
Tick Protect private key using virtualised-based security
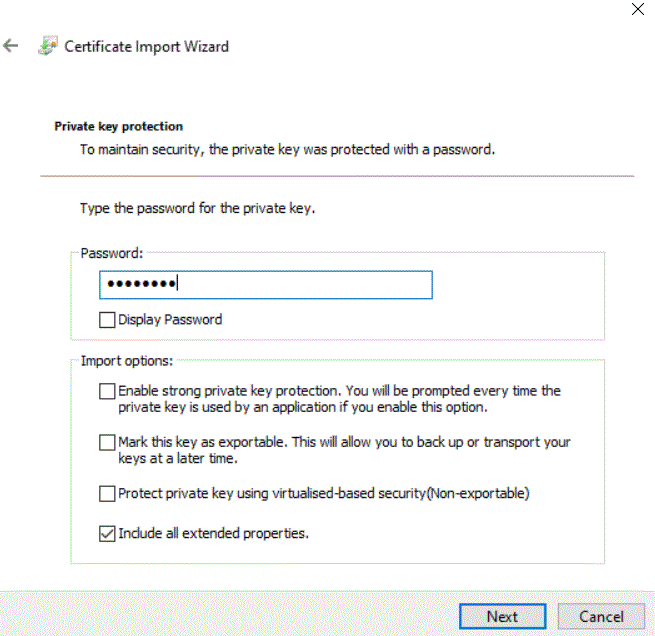107,494
